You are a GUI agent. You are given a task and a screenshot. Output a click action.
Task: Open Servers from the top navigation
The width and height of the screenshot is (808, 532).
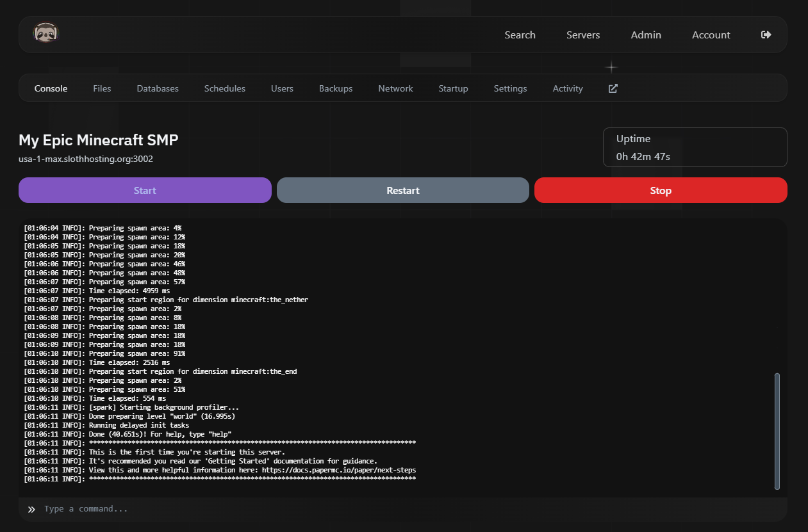coord(583,35)
